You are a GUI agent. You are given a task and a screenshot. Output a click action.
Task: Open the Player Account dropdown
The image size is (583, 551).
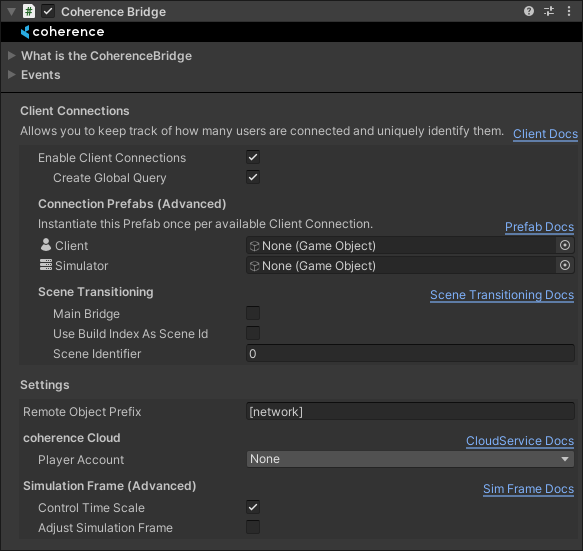click(x=410, y=459)
